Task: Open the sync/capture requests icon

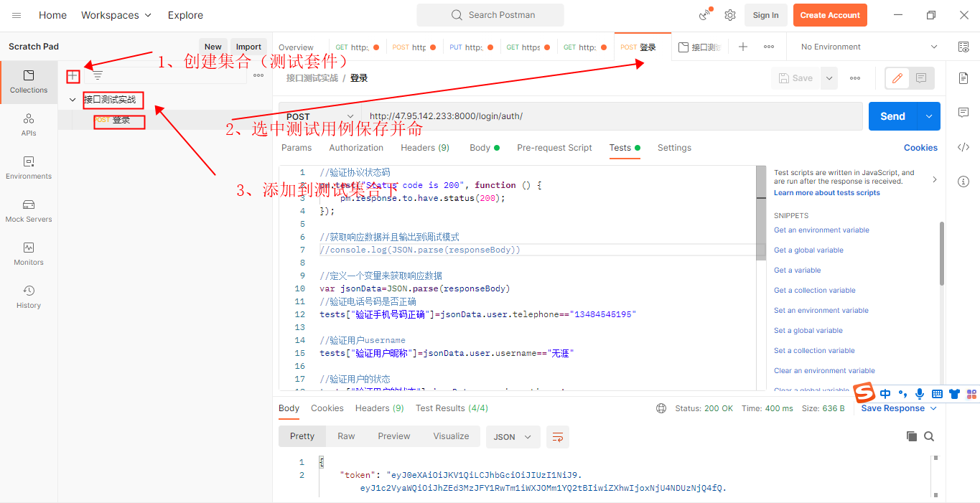Action: coord(705,15)
